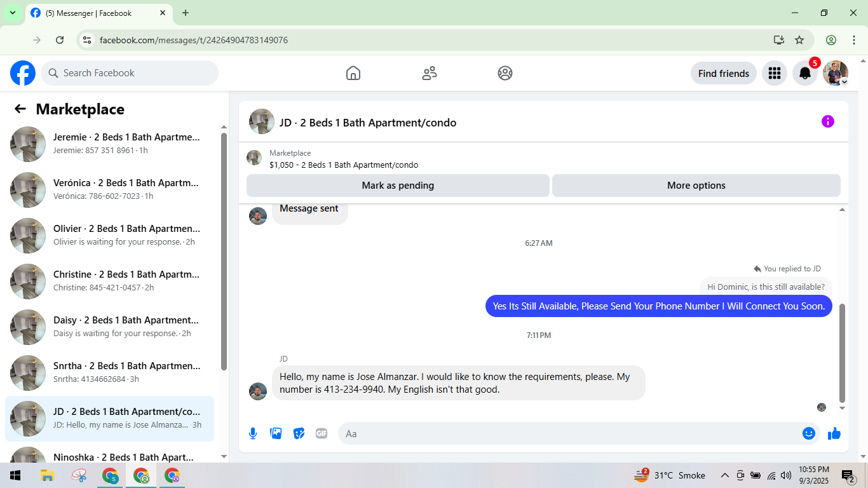Close the Messenger | Facebook tab
The height and width of the screenshot is (488, 868).
click(163, 13)
